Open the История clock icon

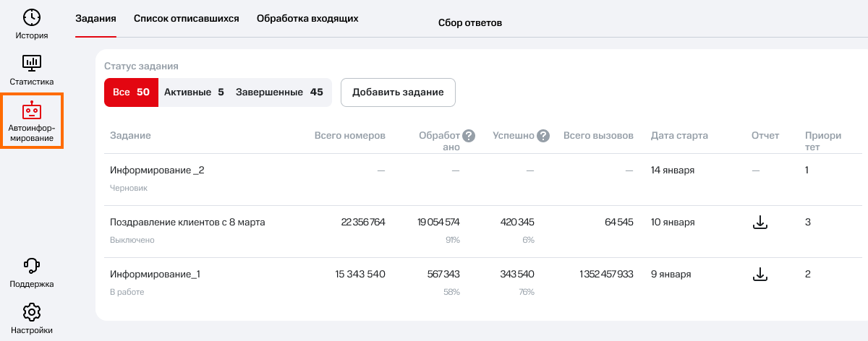[x=32, y=17]
